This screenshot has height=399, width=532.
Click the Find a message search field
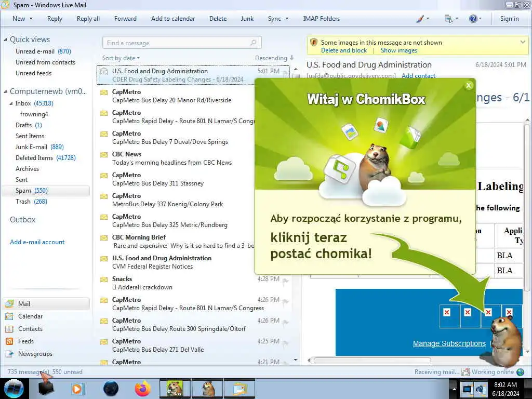(x=181, y=43)
